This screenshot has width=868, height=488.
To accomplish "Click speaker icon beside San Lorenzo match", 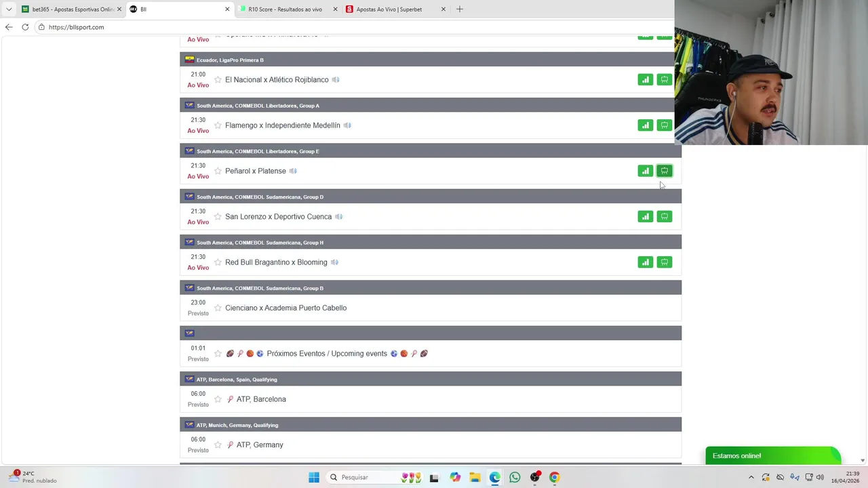I will pos(338,217).
